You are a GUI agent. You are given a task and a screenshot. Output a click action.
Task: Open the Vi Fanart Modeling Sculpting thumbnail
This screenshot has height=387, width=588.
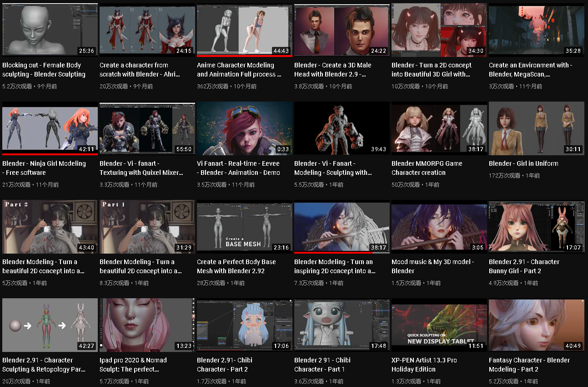coord(342,128)
